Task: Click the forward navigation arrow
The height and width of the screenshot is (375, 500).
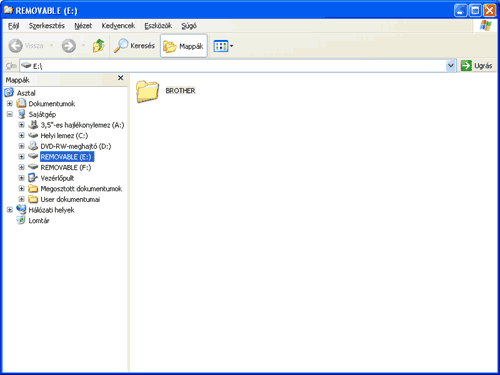Action: coord(69,46)
